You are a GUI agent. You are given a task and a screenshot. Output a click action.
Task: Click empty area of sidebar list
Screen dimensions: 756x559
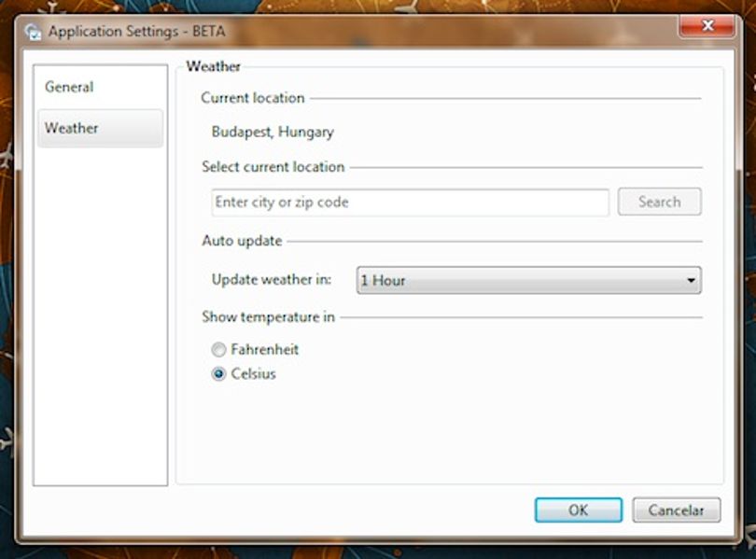(x=100, y=314)
